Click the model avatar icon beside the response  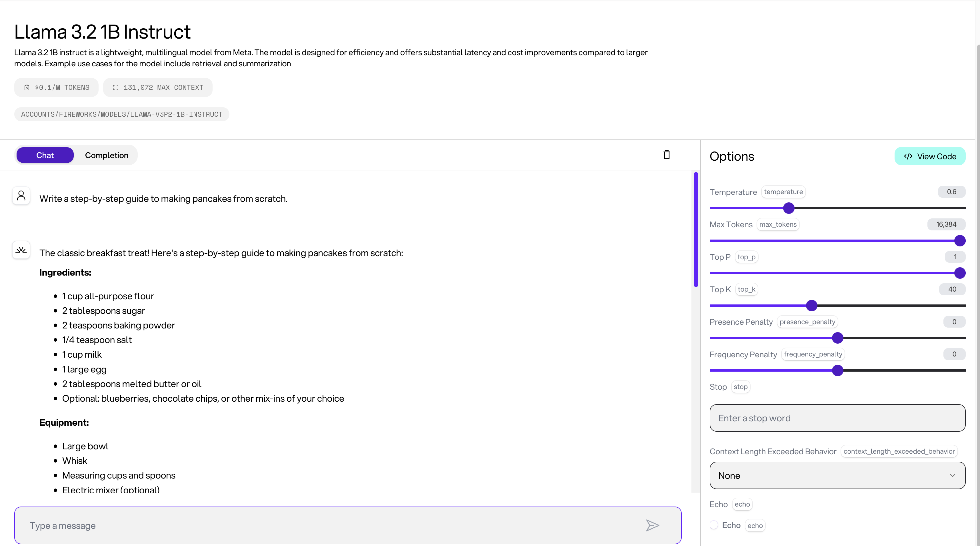[x=21, y=250]
